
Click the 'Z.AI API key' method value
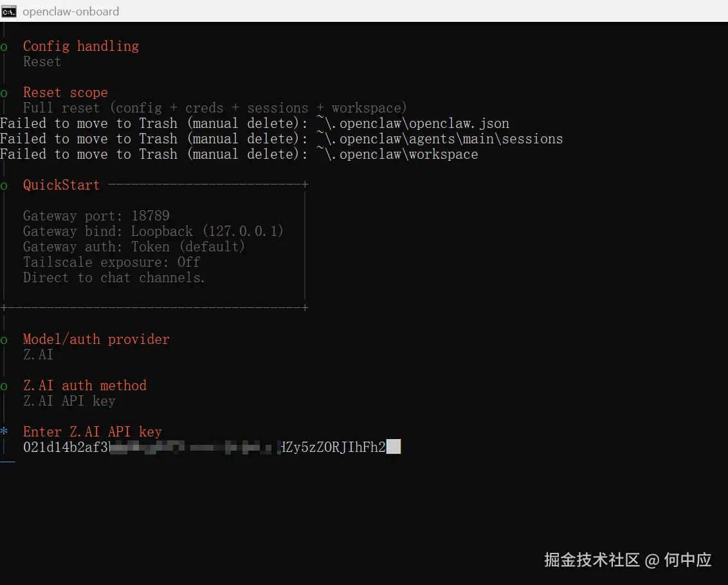[69, 401]
